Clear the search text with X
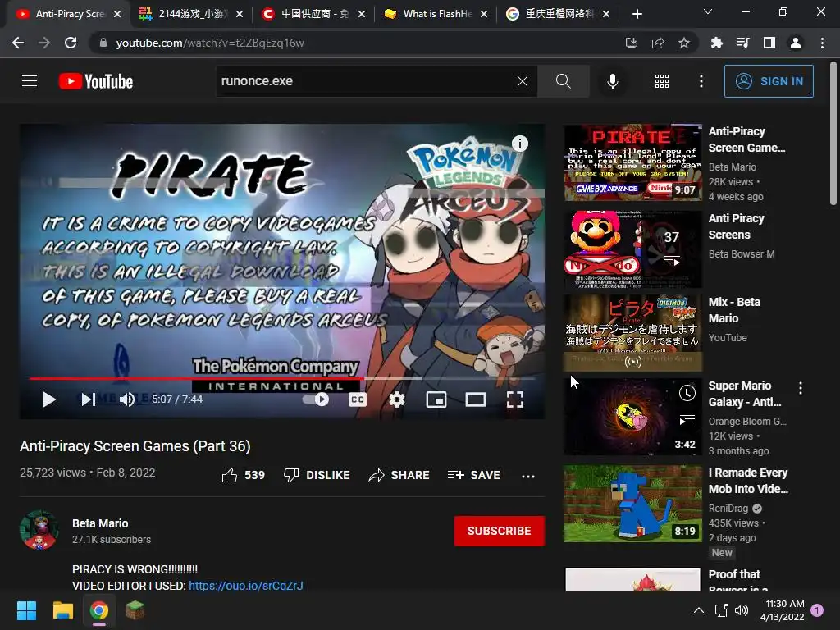Viewport: 840px width, 630px height. click(523, 81)
